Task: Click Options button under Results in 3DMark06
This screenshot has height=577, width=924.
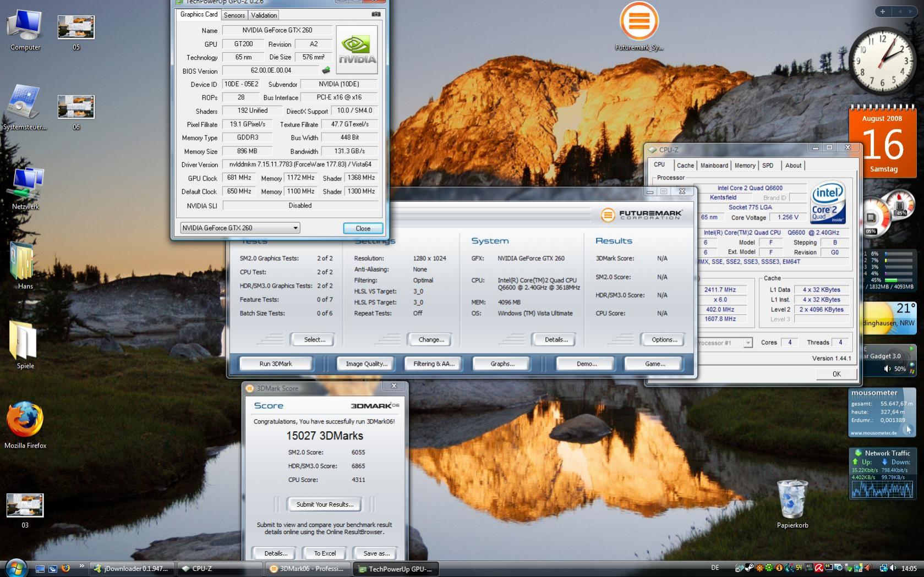Action: point(664,339)
